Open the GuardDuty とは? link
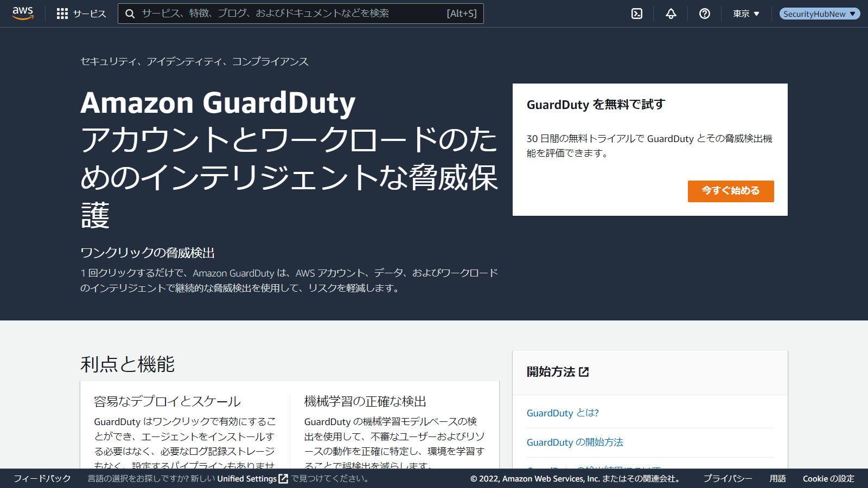 point(563,413)
